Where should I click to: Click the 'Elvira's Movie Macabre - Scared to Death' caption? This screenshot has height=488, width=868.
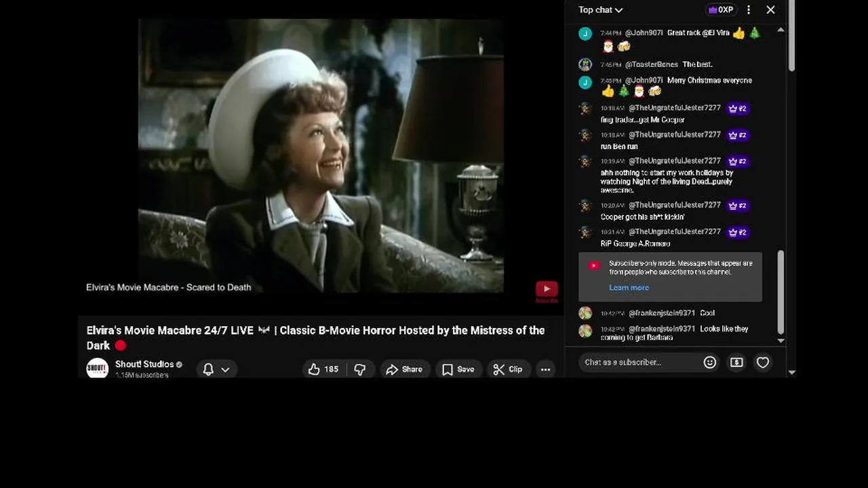169,287
